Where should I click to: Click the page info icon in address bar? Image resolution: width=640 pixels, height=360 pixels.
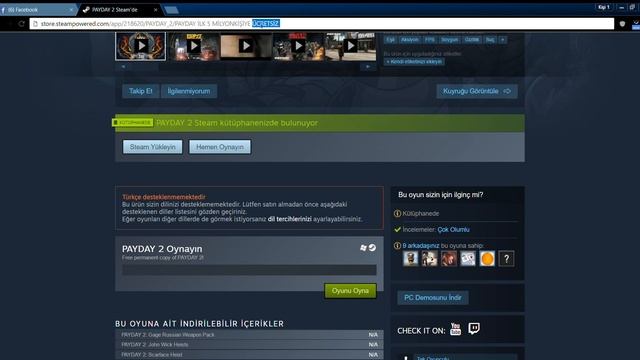coord(36,24)
